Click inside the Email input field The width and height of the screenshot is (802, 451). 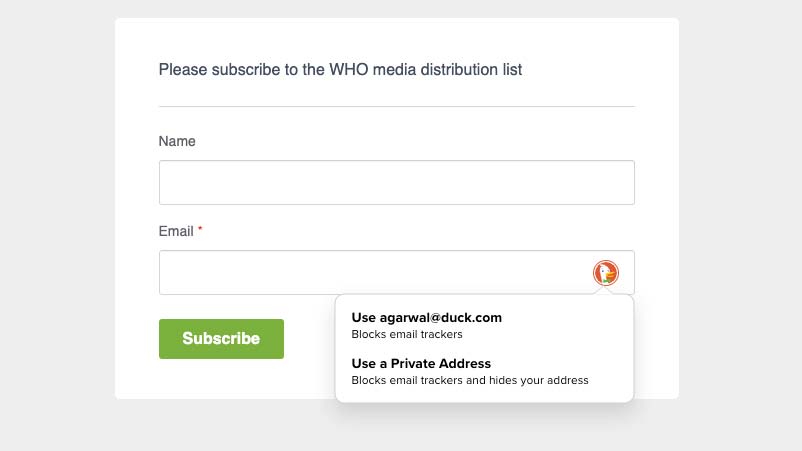(x=370, y=273)
